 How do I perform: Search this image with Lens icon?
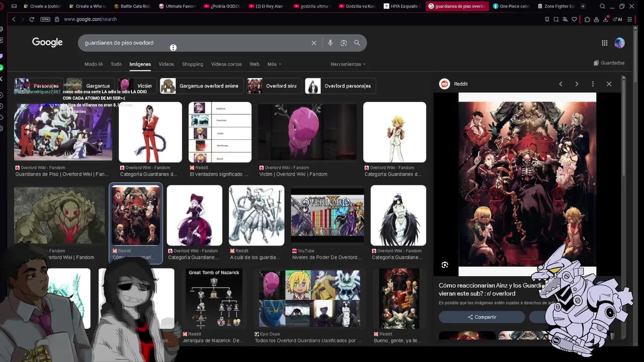point(445,265)
